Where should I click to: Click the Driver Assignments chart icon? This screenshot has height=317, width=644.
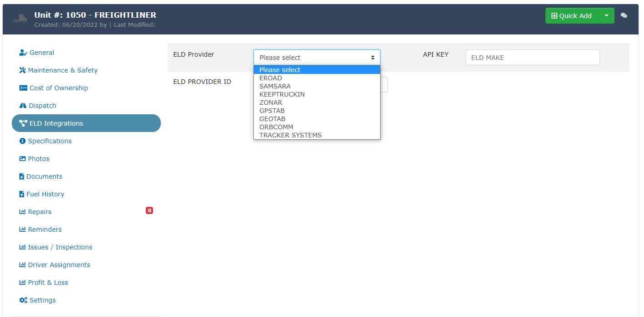[22, 265]
